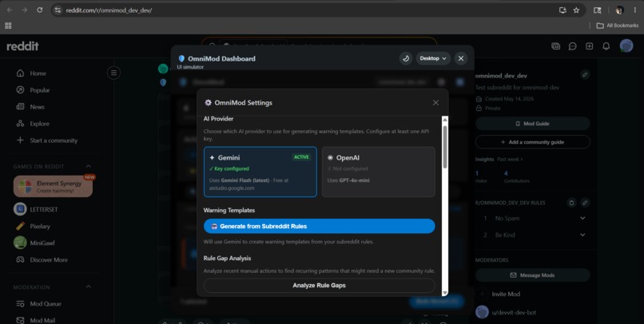Screen dimensions: 644x324
Task: Click Invite Mod
Action: pyautogui.click(x=506, y=294)
